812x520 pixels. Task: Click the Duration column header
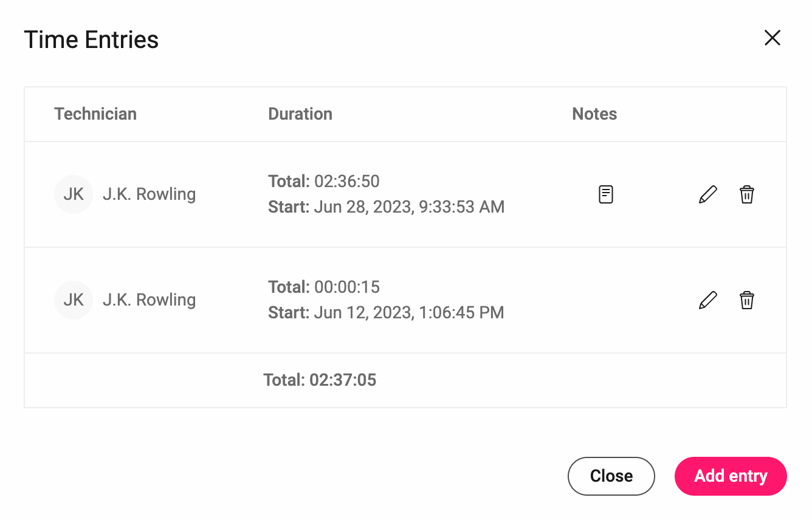pyautogui.click(x=300, y=114)
